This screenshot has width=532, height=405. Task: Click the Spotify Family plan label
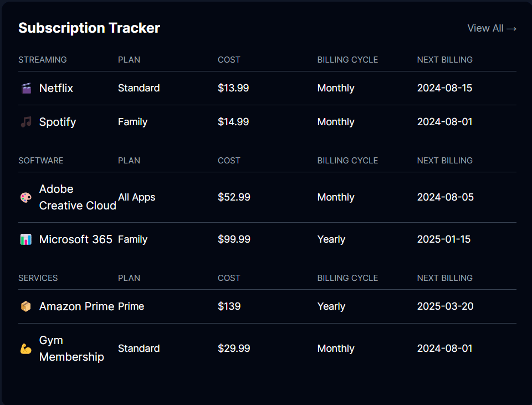point(132,122)
